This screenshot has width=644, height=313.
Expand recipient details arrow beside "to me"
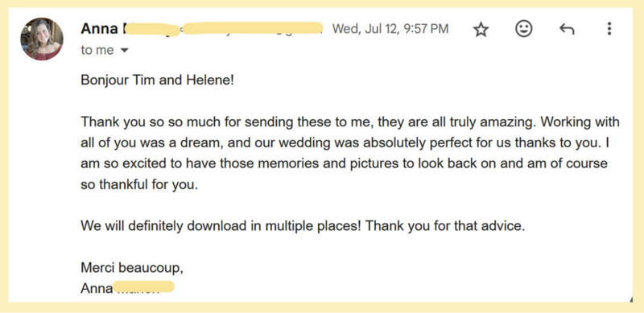point(124,51)
